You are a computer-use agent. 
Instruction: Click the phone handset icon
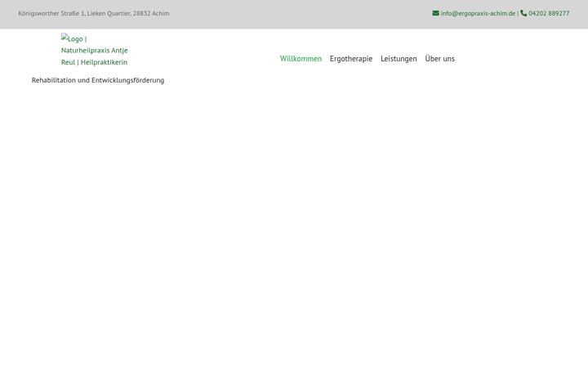coord(523,13)
